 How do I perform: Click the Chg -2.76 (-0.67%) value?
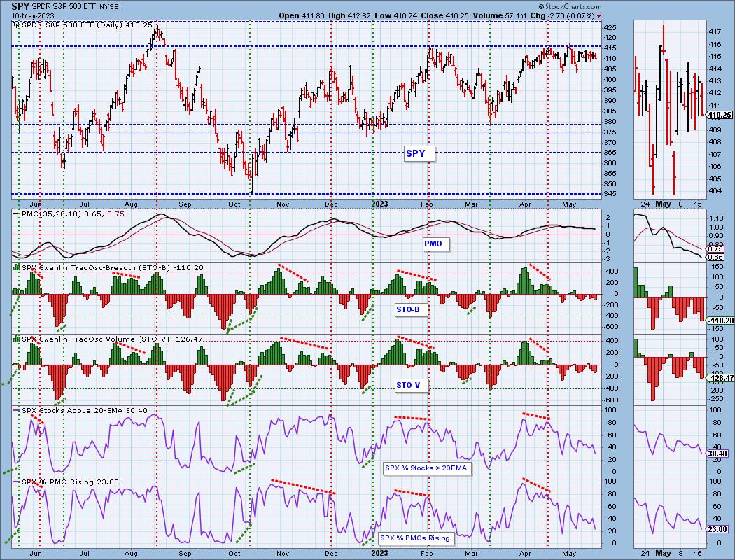[x=563, y=15]
